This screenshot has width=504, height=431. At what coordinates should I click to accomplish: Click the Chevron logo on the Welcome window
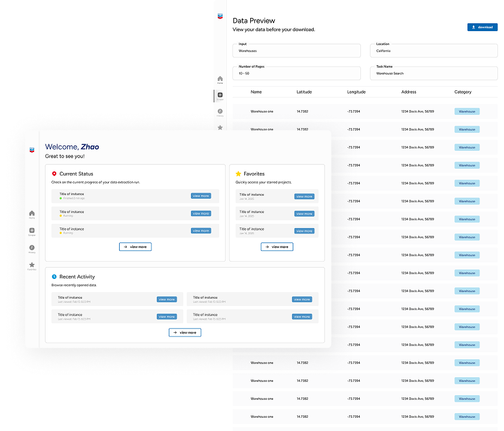tap(32, 150)
